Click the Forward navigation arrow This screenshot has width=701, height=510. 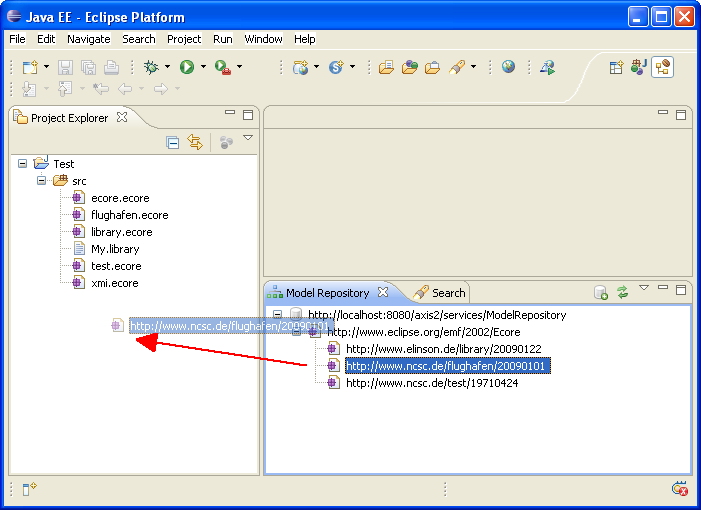tap(160, 89)
